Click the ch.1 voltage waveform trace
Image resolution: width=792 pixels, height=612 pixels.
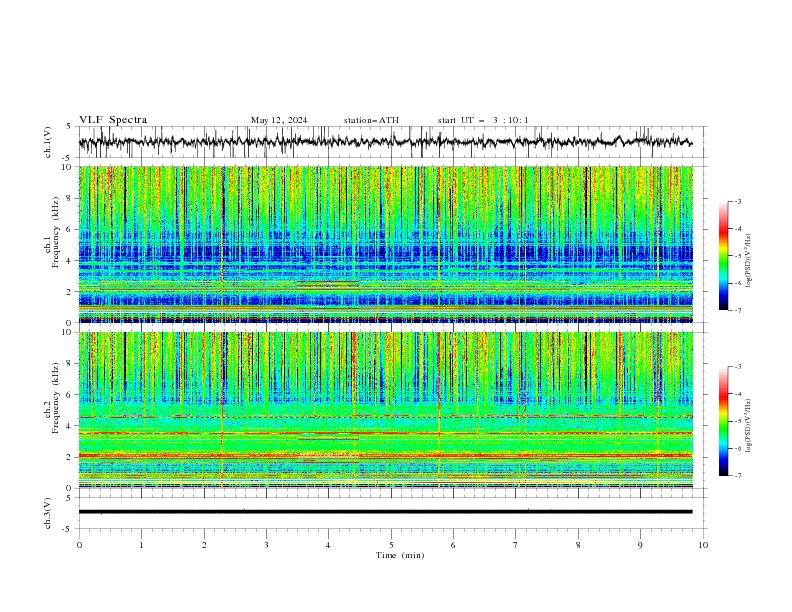[x=385, y=142]
